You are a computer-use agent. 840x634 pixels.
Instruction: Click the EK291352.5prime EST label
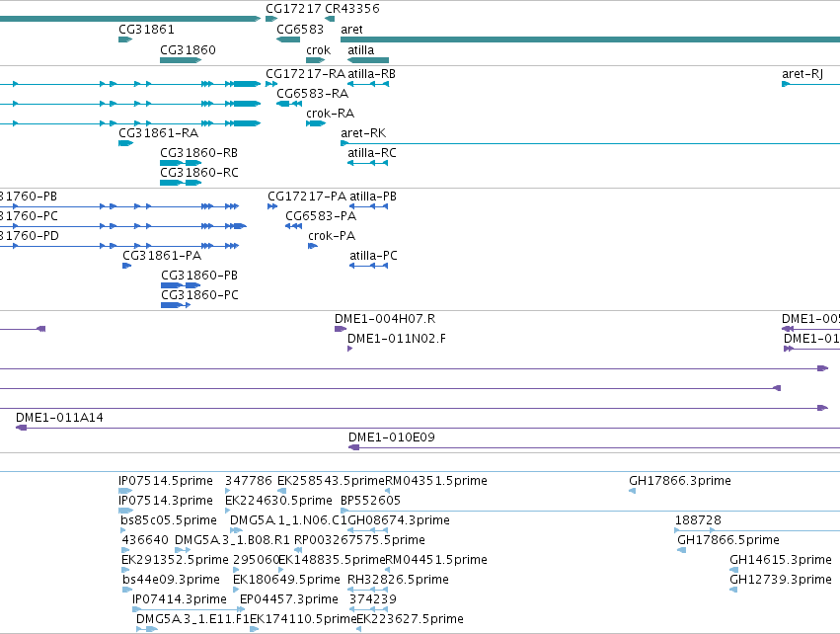click(175, 560)
